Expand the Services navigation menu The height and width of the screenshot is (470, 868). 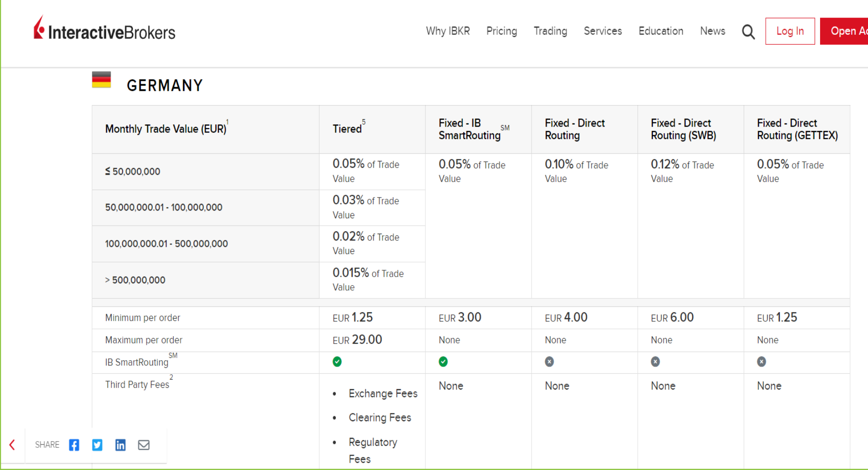tap(603, 31)
